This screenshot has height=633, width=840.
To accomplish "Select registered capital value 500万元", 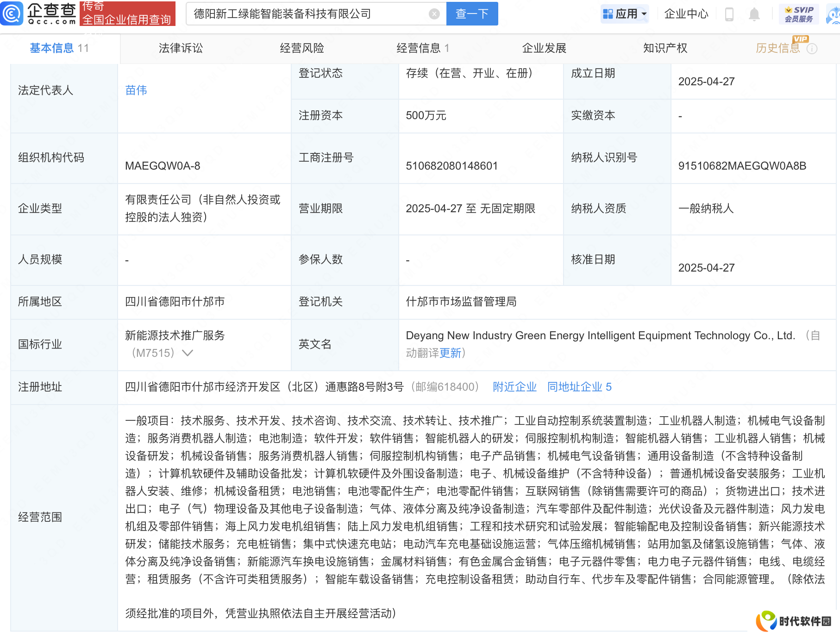I will (x=426, y=115).
